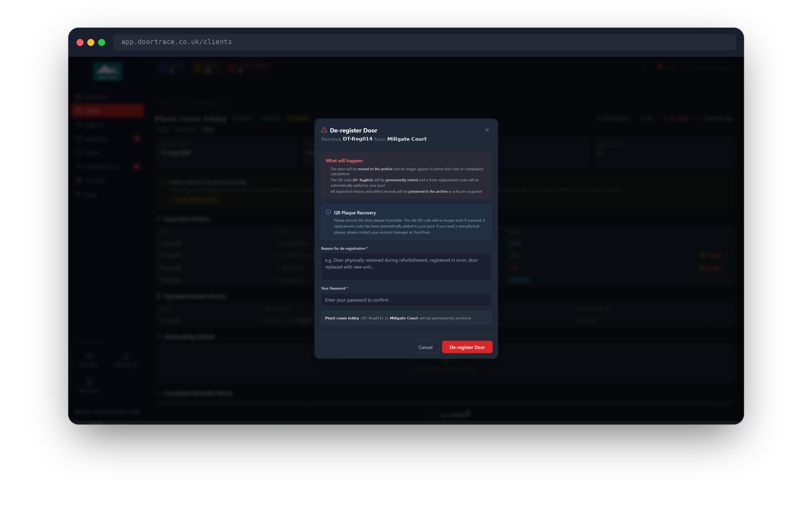Screen dimensions: 812x522
Task: Click the 'QR Plaque Recovery' heading
Action: tap(355, 212)
